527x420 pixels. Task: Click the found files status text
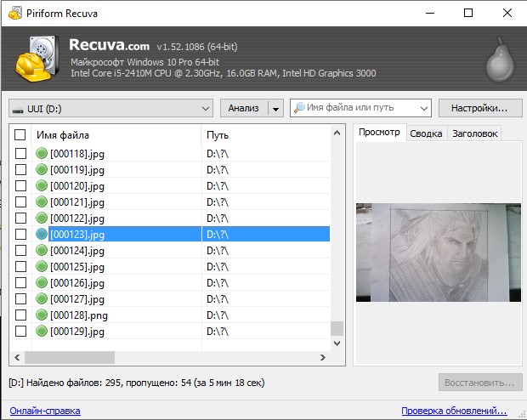click(137, 383)
